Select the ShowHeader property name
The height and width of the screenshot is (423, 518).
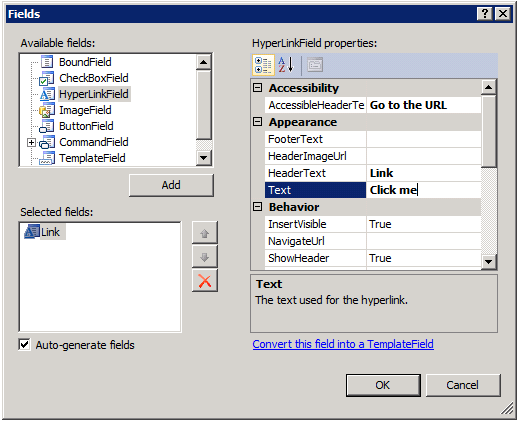click(315, 258)
